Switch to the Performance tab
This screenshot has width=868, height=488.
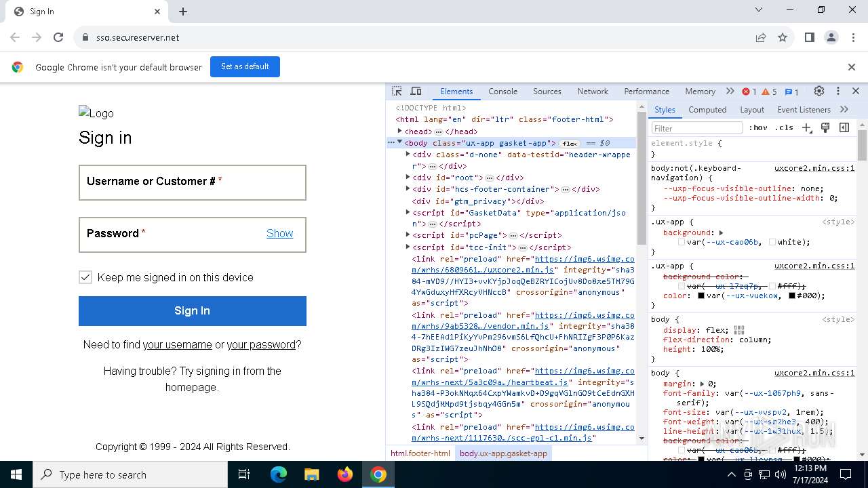click(x=646, y=91)
